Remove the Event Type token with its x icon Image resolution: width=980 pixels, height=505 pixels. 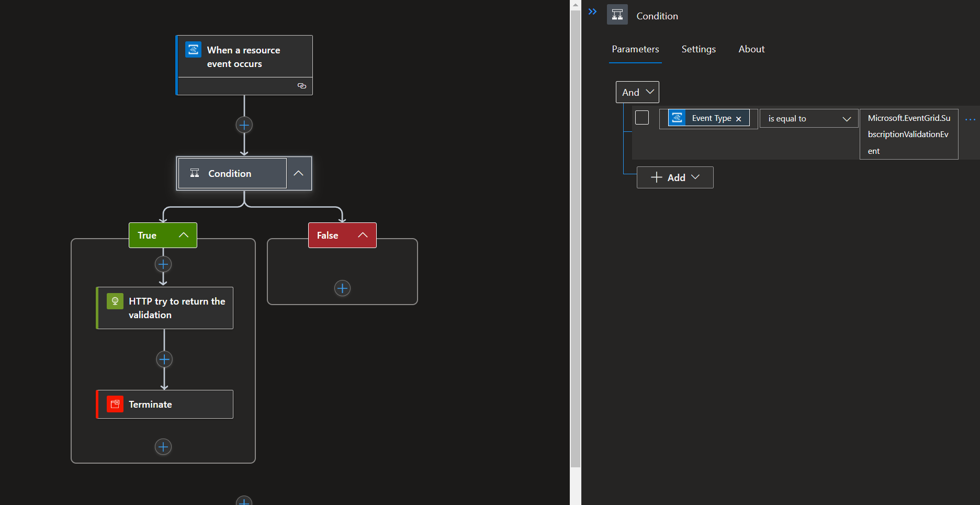pos(738,118)
